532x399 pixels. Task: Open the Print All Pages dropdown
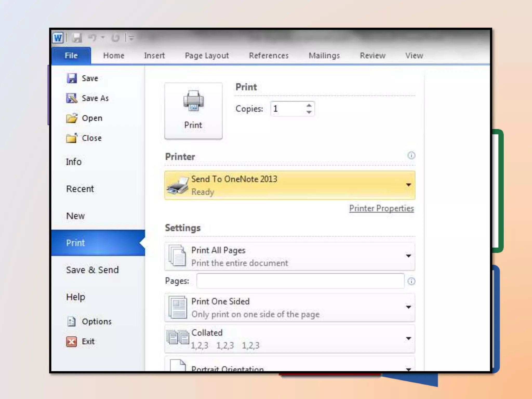point(408,256)
